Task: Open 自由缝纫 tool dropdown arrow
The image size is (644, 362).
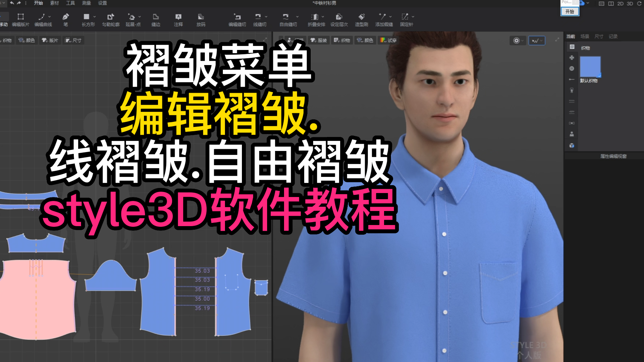Action: pyautogui.click(x=297, y=17)
